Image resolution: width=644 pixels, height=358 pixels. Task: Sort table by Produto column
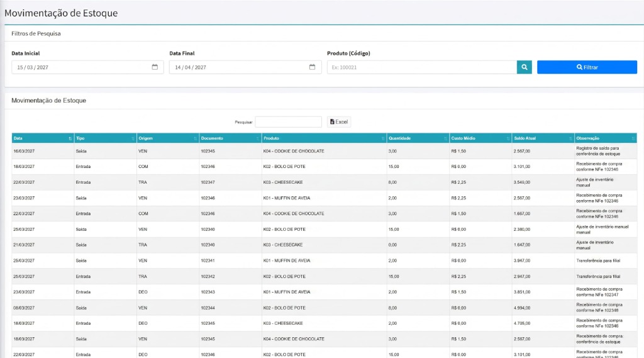324,138
